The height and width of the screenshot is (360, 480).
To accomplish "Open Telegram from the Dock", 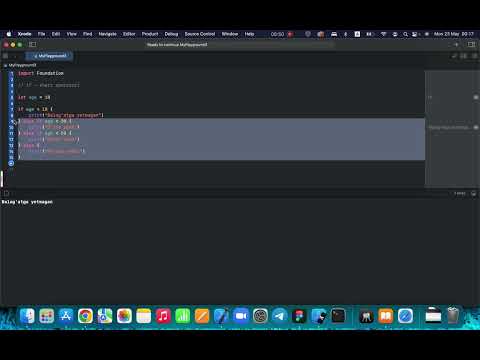I will pyautogui.click(x=280, y=316).
